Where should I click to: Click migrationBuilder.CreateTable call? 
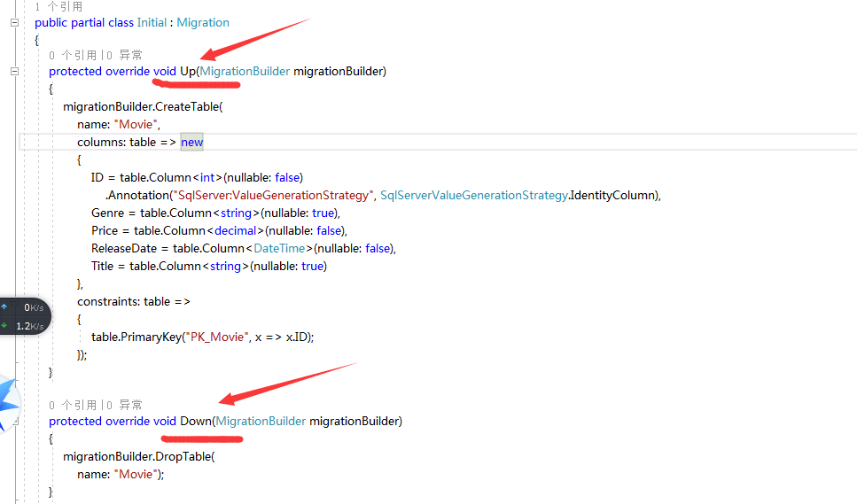tap(143, 106)
